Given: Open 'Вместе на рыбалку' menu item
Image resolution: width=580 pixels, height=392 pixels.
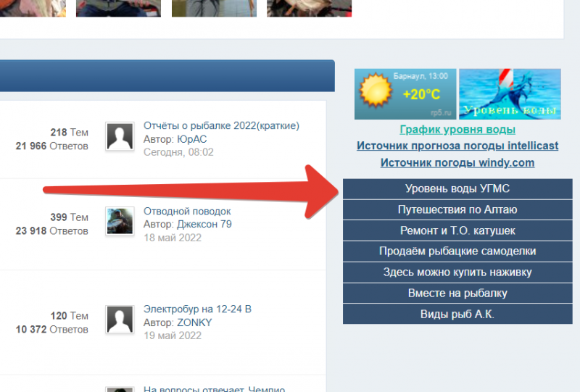Looking at the screenshot, I should 457,293.
